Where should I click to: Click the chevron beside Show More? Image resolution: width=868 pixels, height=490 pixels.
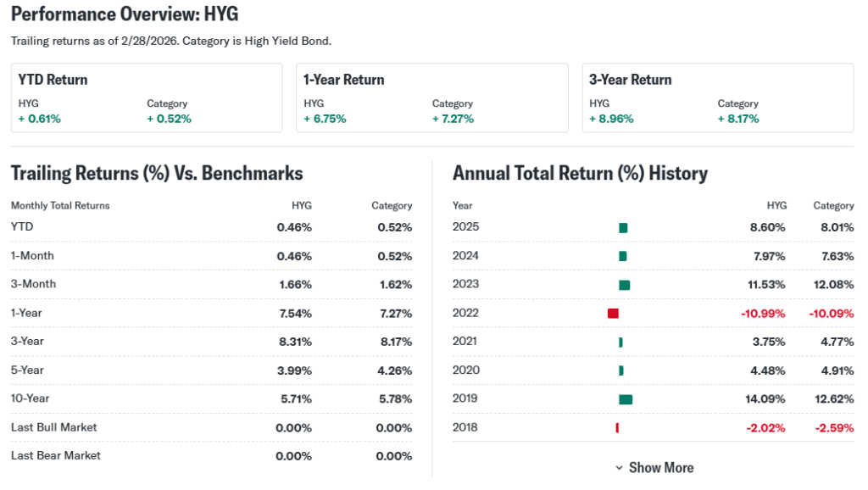click(620, 468)
